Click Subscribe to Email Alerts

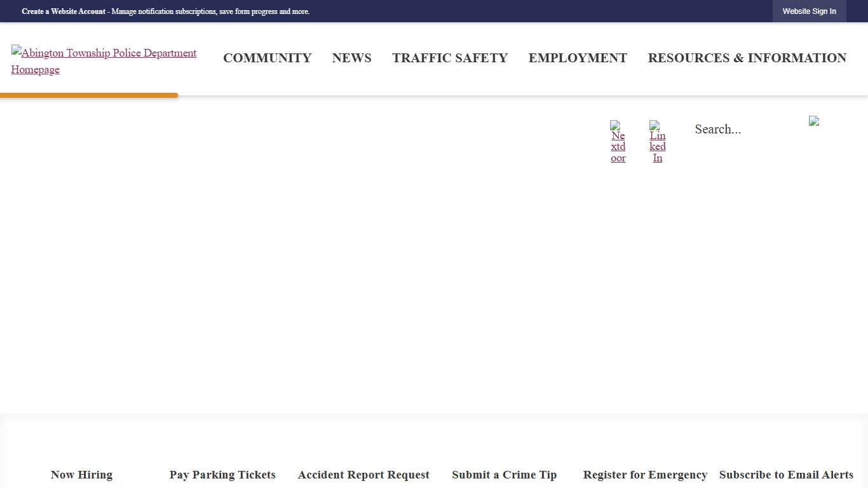[x=786, y=475]
